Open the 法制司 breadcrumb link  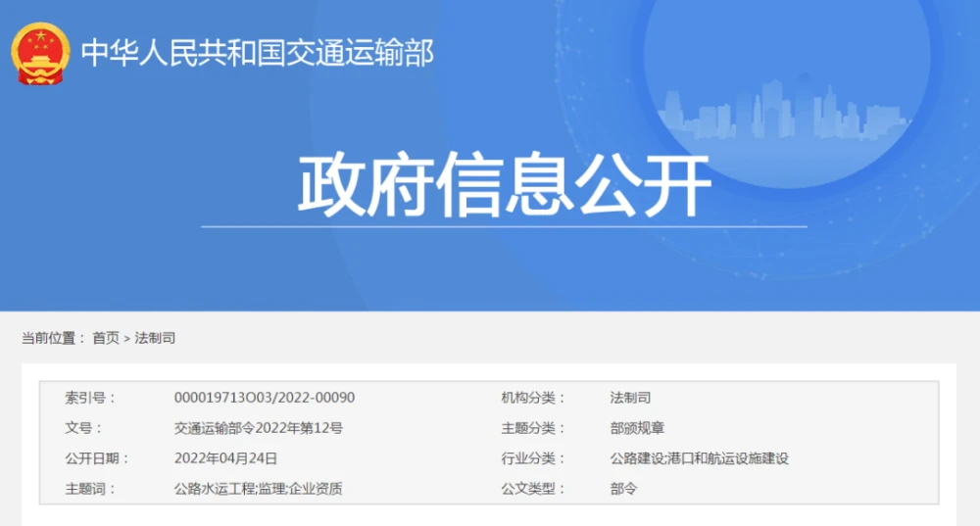(155, 338)
